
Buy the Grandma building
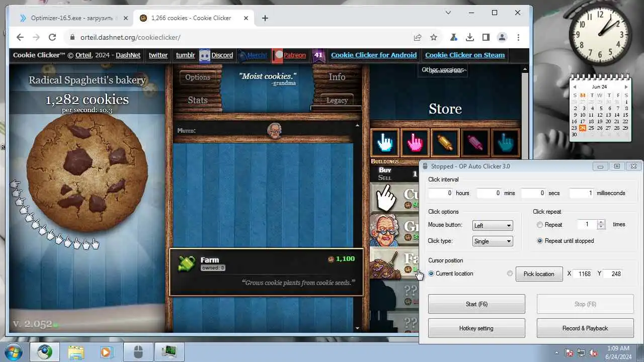coord(394,230)
